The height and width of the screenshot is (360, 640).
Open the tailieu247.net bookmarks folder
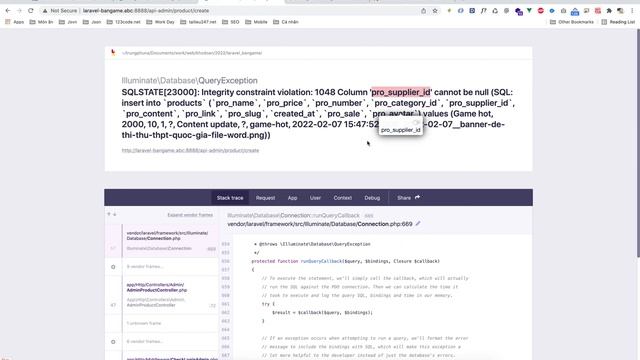(x=198, y=22)
